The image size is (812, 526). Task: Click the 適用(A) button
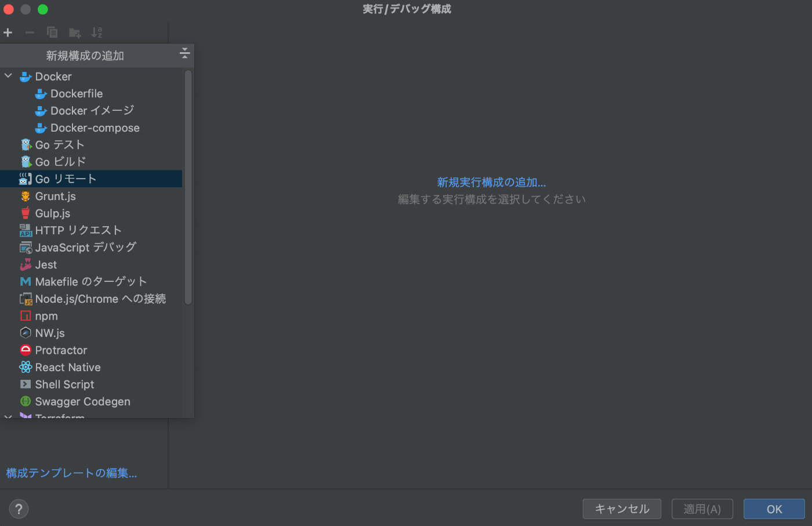(x=702, y=509)
